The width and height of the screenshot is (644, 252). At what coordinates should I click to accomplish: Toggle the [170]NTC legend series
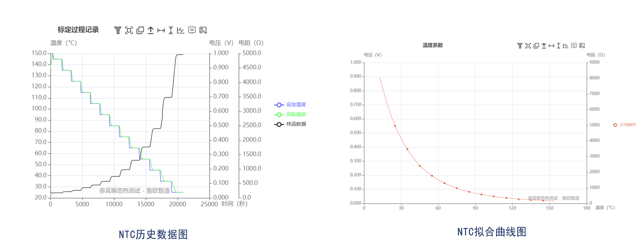[625, 125]
